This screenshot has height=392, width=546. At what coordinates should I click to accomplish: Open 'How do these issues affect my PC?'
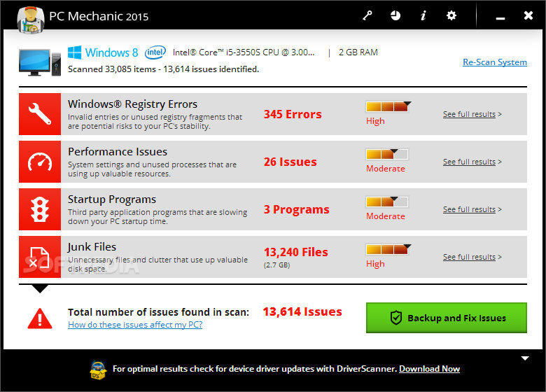pyautogui.click(x=135, y=325)
